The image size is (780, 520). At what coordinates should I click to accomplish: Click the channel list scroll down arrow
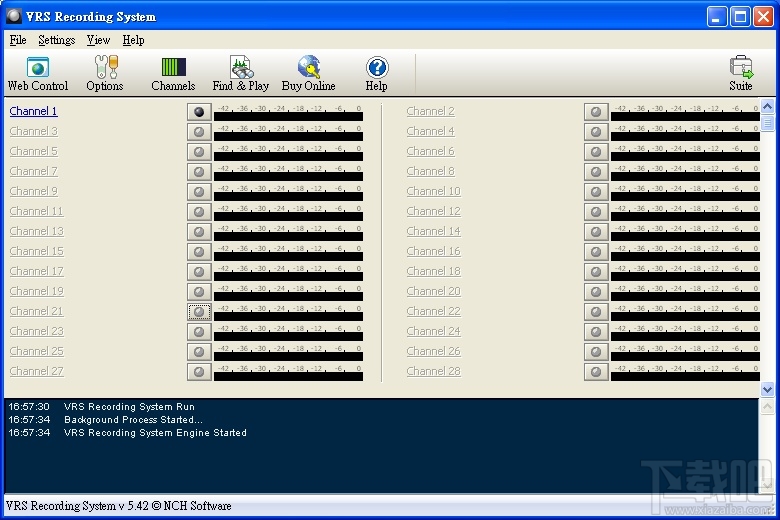767,389
